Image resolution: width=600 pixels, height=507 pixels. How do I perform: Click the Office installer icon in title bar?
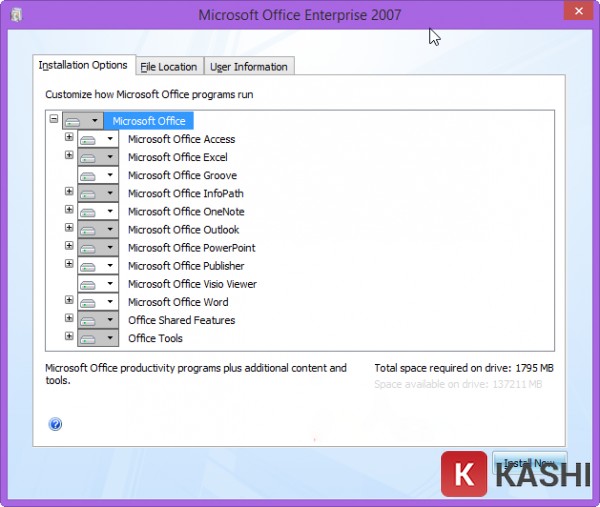pos(16,14)
